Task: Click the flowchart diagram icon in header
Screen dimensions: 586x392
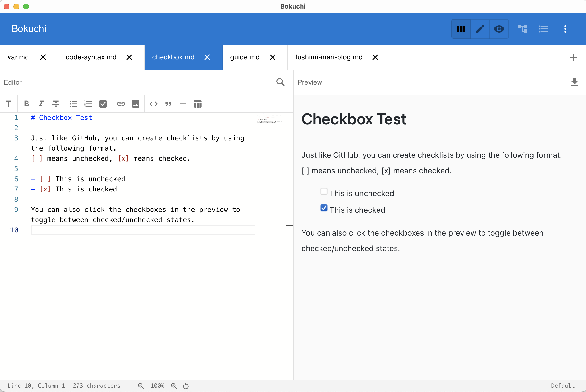Action: 522,29
